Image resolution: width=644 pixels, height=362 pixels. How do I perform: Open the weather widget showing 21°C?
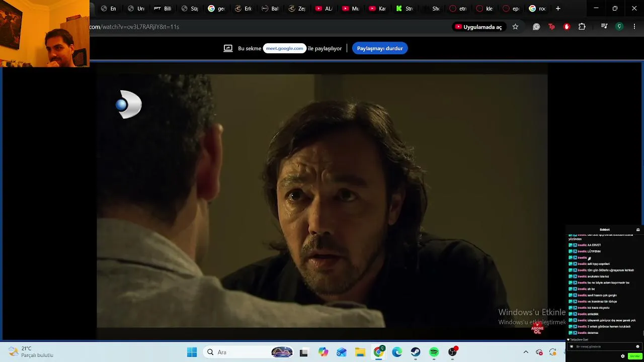31,352
